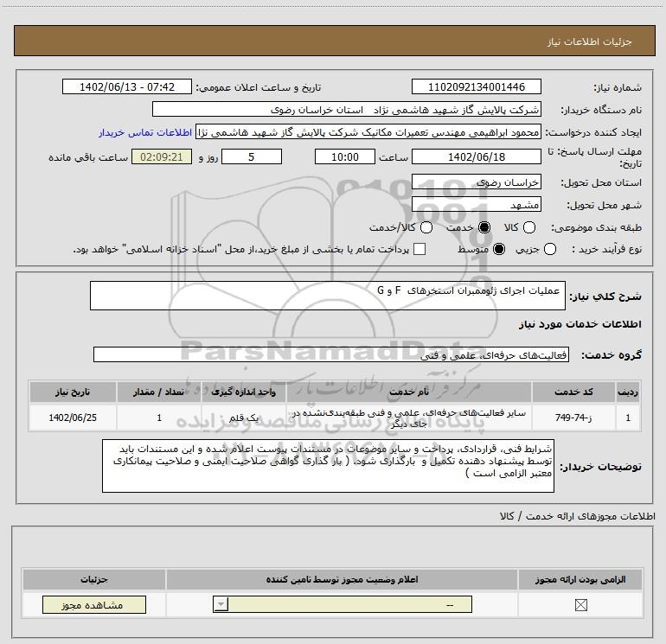Click the service group field
This screenshot has height=644, width=666.
tap(331, 354)
